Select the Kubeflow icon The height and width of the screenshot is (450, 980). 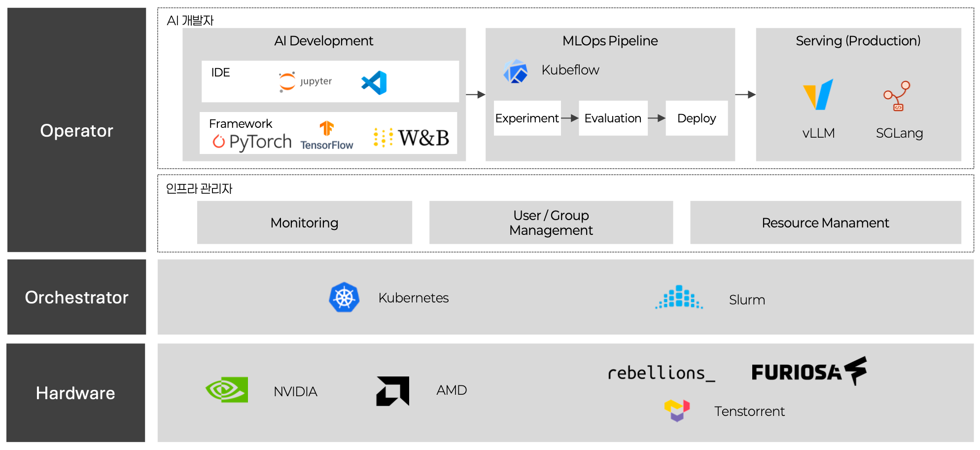[516, 72]
